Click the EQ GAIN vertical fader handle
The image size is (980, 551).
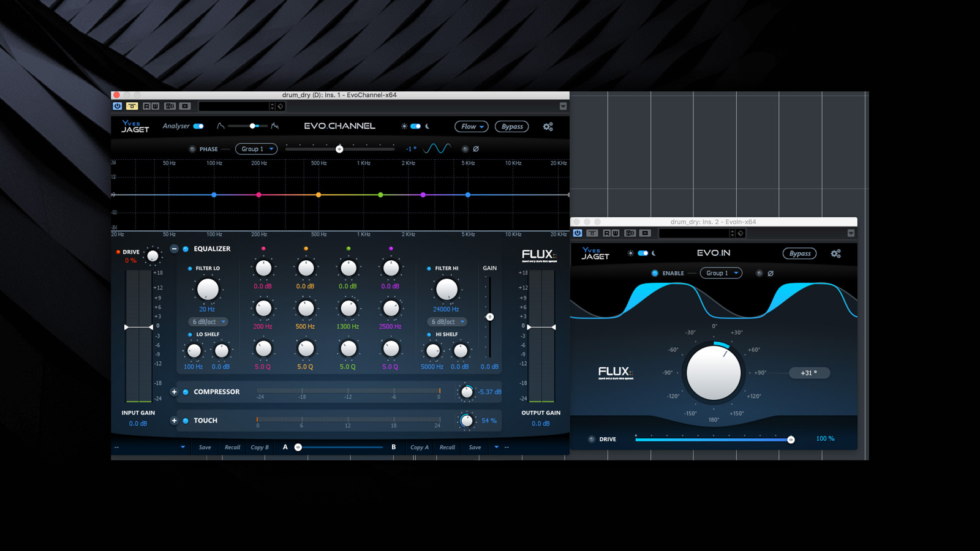coord(489,317)
